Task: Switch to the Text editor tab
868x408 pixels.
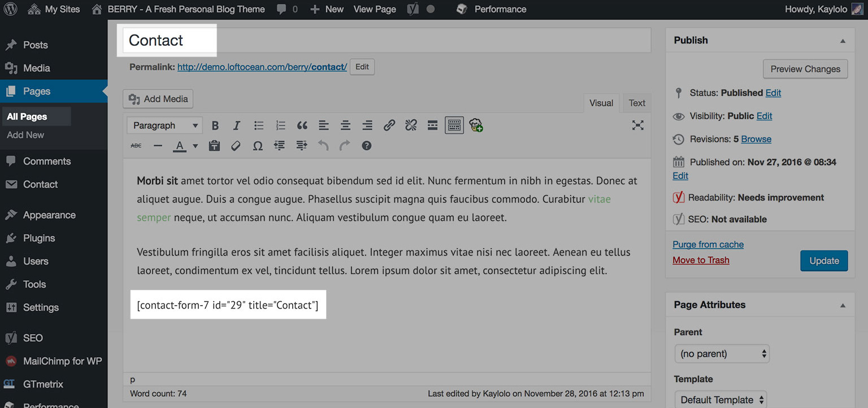Action: 636,103
